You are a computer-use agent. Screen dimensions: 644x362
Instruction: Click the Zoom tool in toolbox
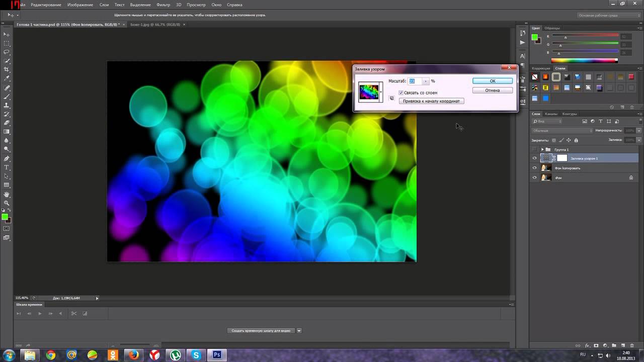pyautogui.click(x=7, y=203)
